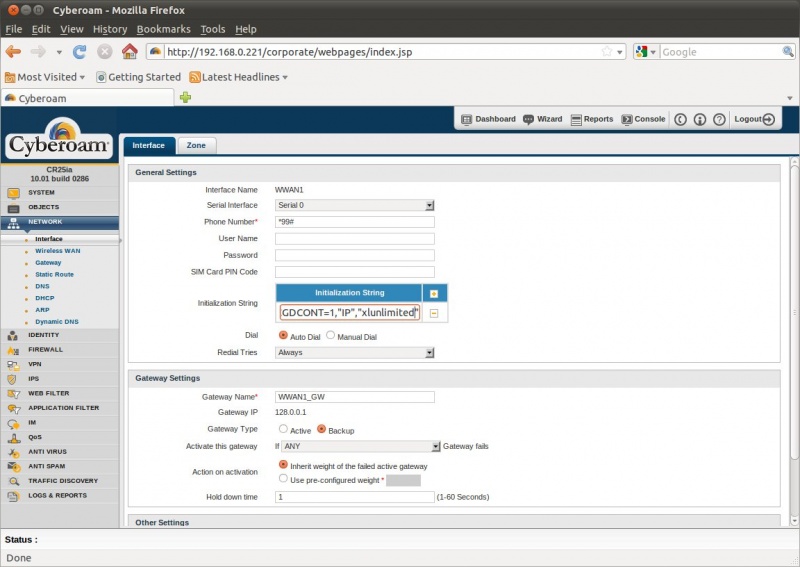
Task: Go to the Firefox home page
Action: 129,51
